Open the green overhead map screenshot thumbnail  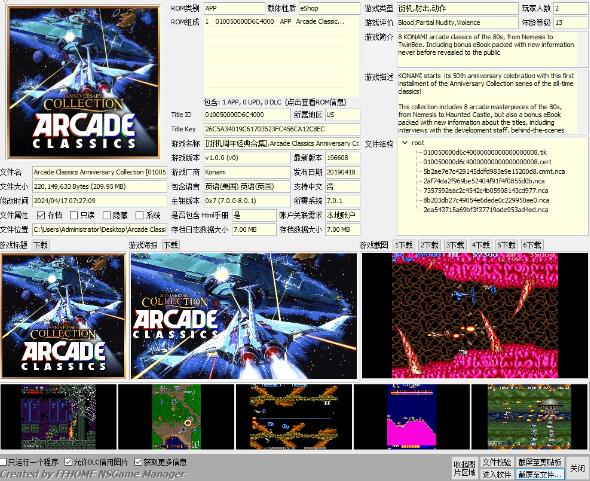click(x=176, y=417)
